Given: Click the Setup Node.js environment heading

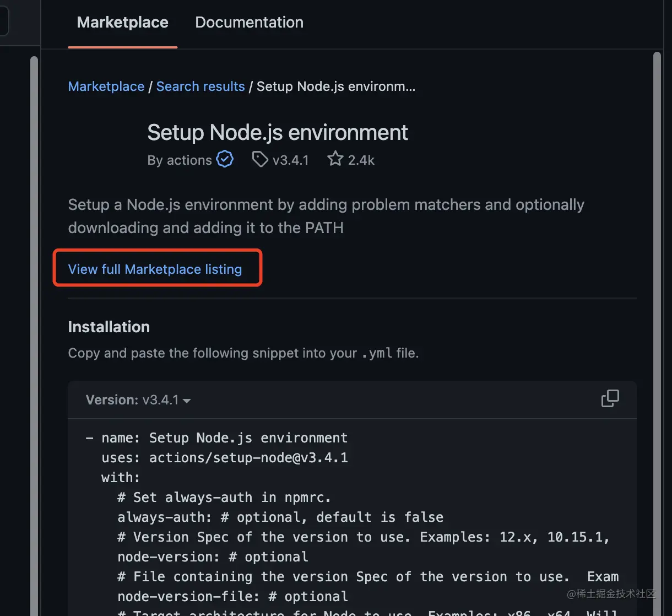Looking at the screenshot, I should coord(278,133).
